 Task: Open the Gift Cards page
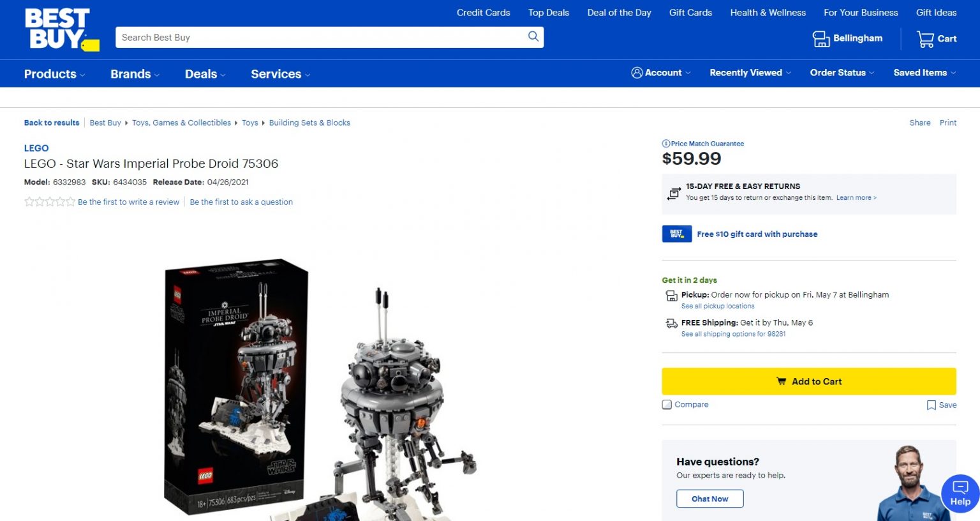click(690, 12)
